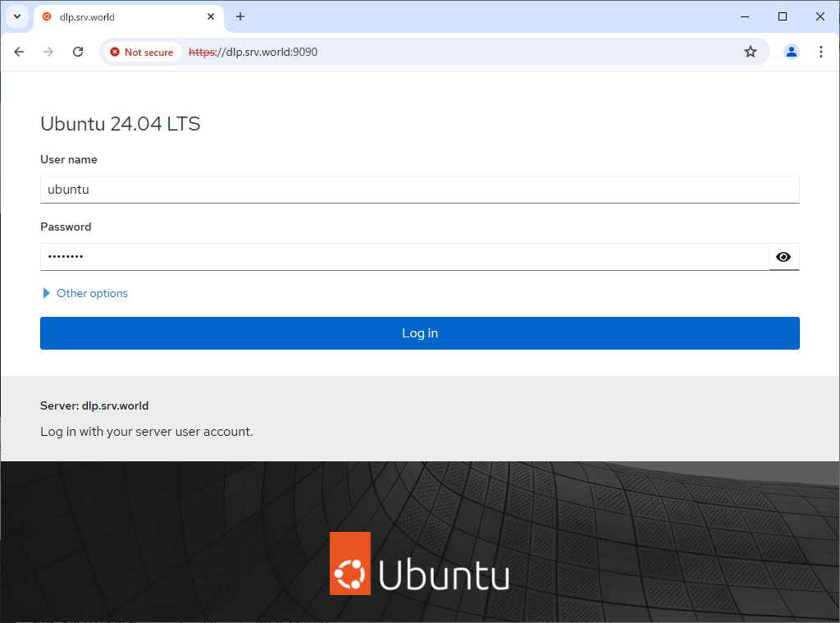Image resolution: width=840 pixels, height=623 pixels.
Task: Focus the Password field
Action: [404, 257]
